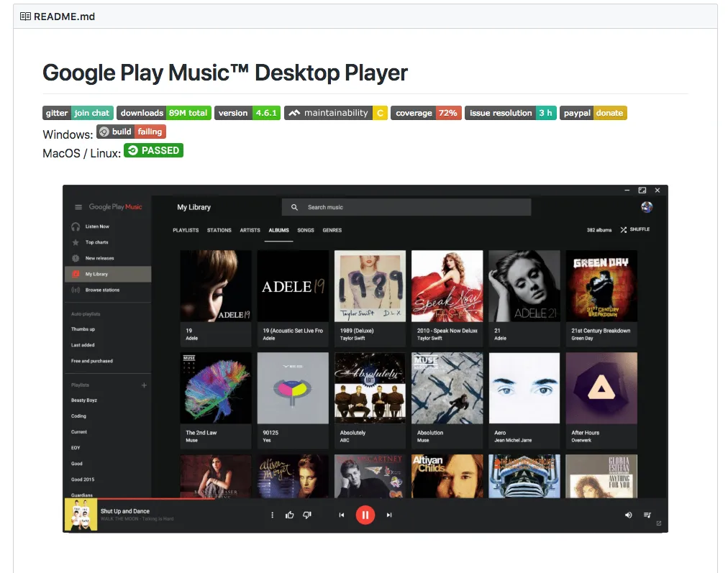Give thumbs down to current song
728x573 pixels.
pos(307,515)
